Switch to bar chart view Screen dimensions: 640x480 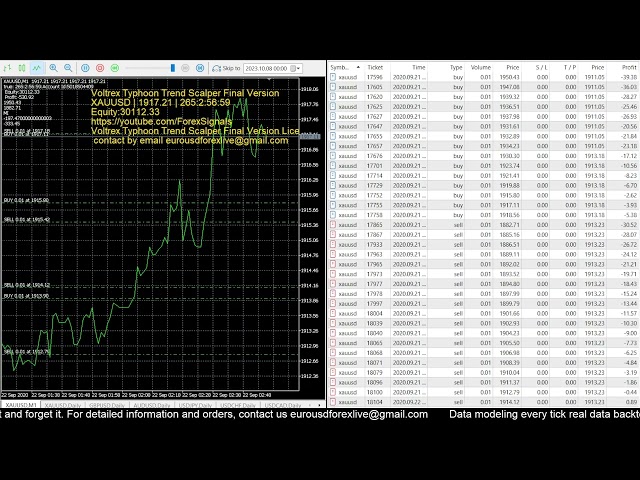(x=8, y=68)
